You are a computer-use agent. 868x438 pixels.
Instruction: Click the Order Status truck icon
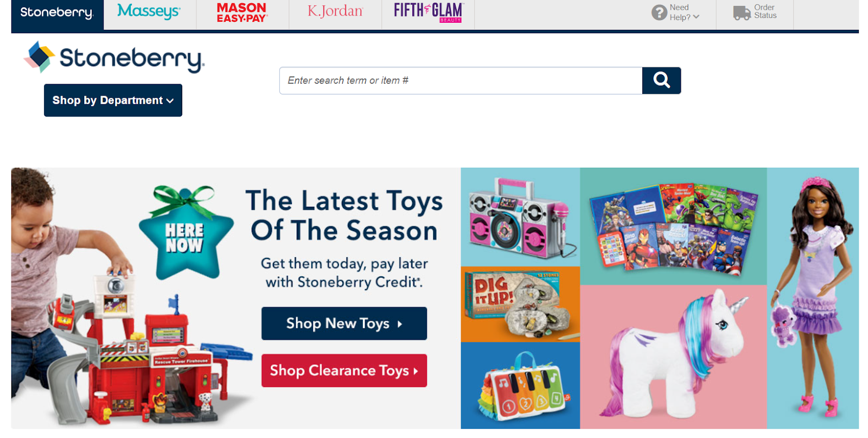click(742, 12)
